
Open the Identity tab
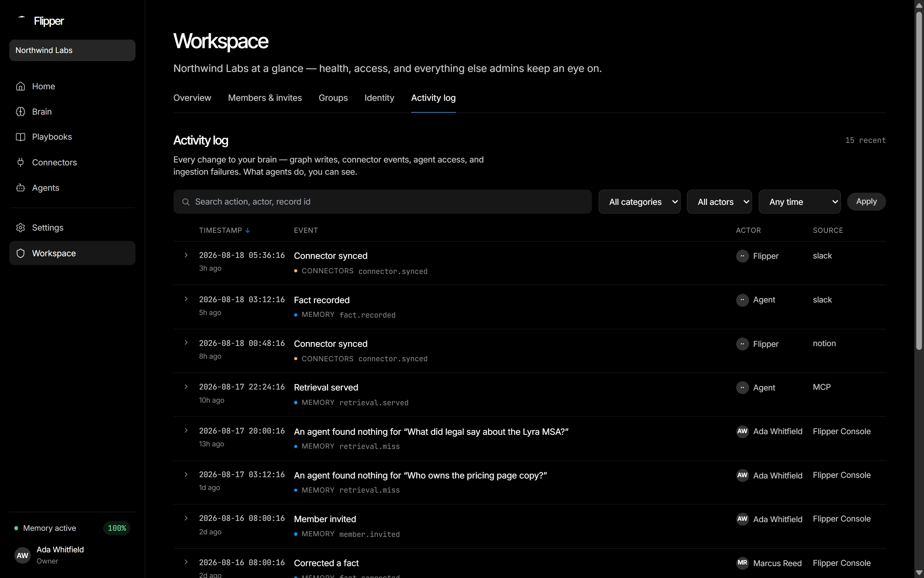pyautogui.click(x=379, y=98)
